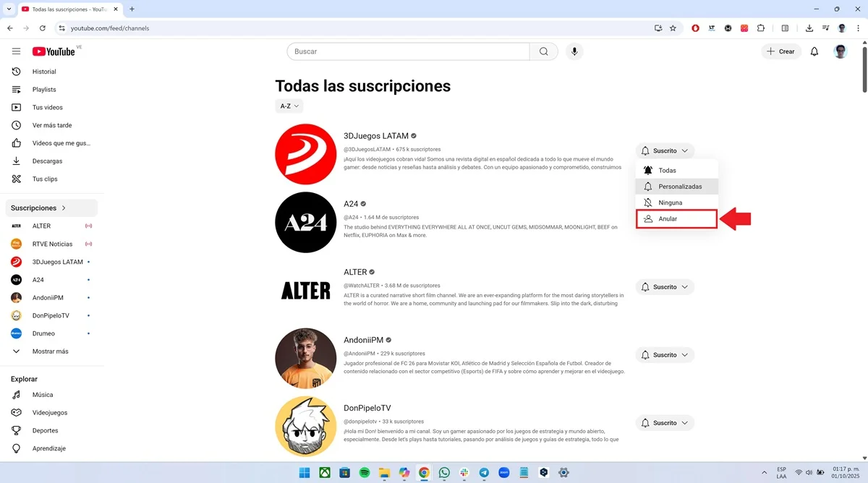Open RTVE Noticias in sidebar subscriptions

click(x=51, y=244)
